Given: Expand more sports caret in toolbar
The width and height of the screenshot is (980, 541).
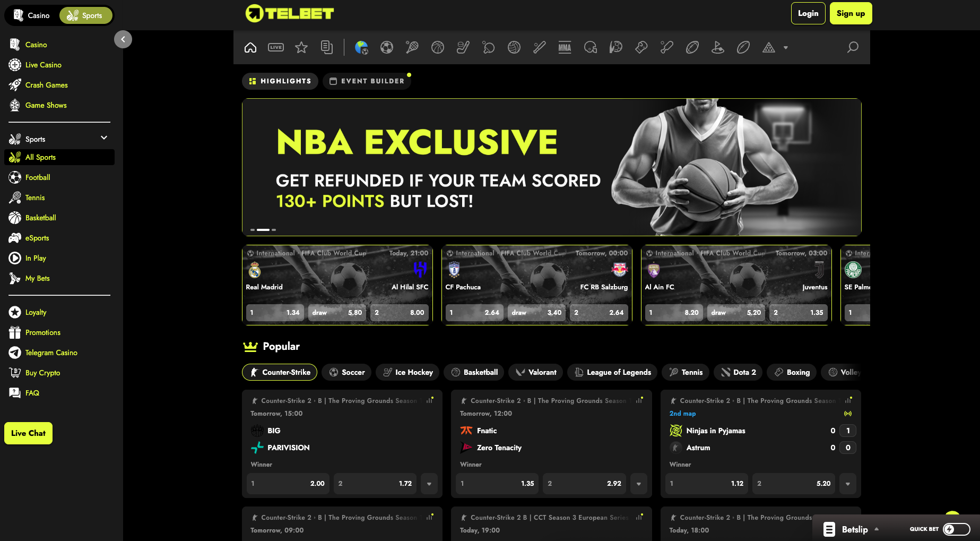Looking at the screenshot, I should [x=786, y=48].
